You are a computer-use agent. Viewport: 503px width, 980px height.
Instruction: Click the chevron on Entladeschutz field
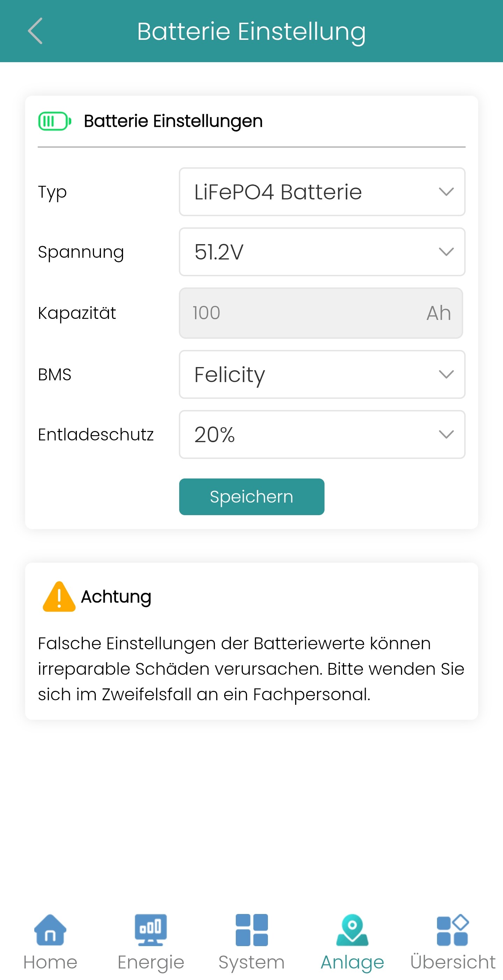(446, 434)
